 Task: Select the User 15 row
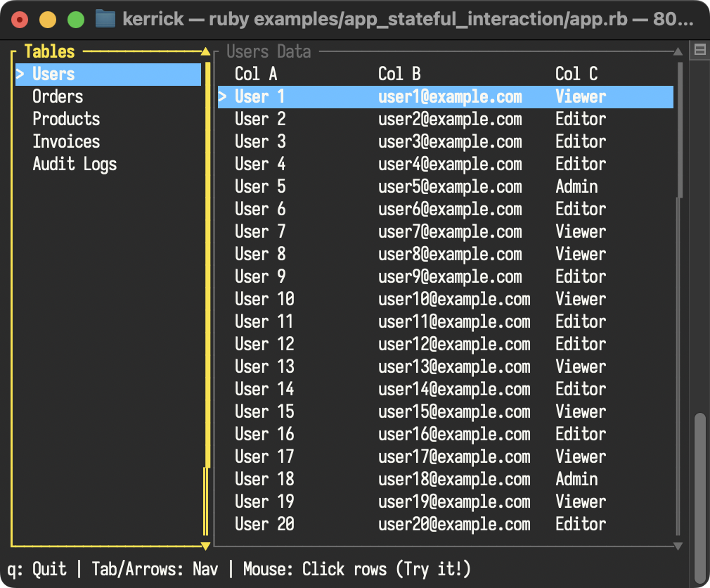click(446, 411)
